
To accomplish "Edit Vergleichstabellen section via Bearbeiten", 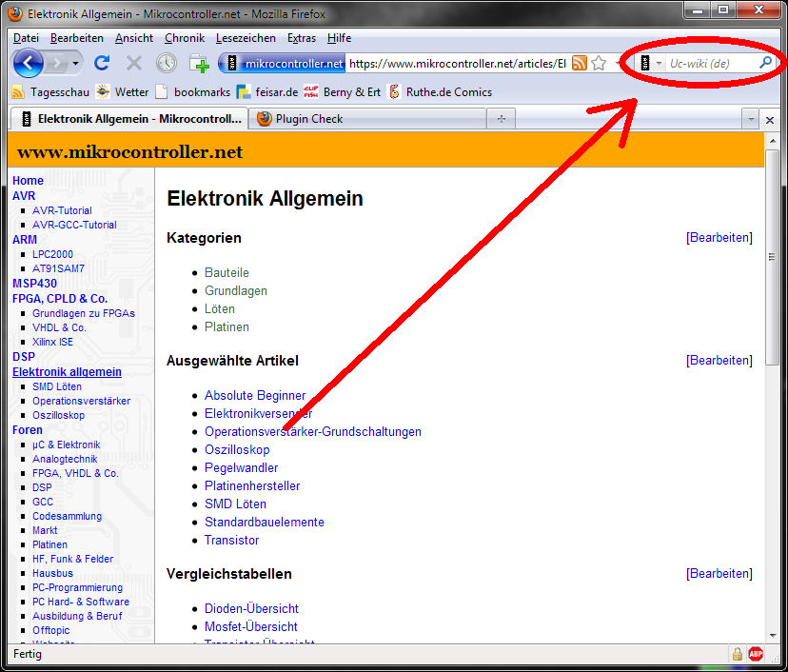I will (x=719, y=574).
